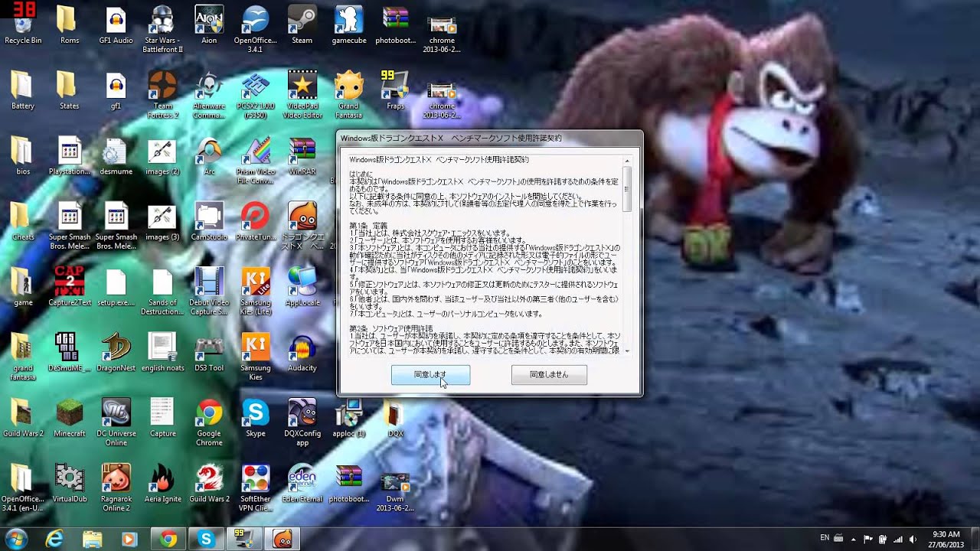Open the Recycle Bin icon
Image resolution: width=980 pixels, height=551 pixels.
point(23,25)
